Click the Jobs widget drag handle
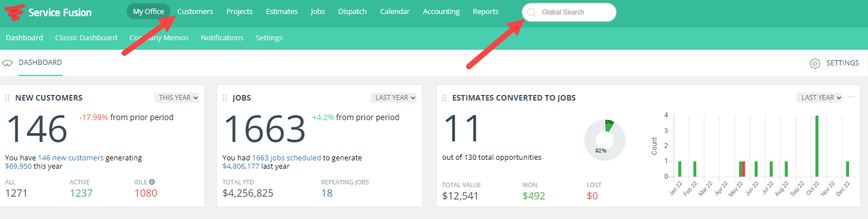 225,98
